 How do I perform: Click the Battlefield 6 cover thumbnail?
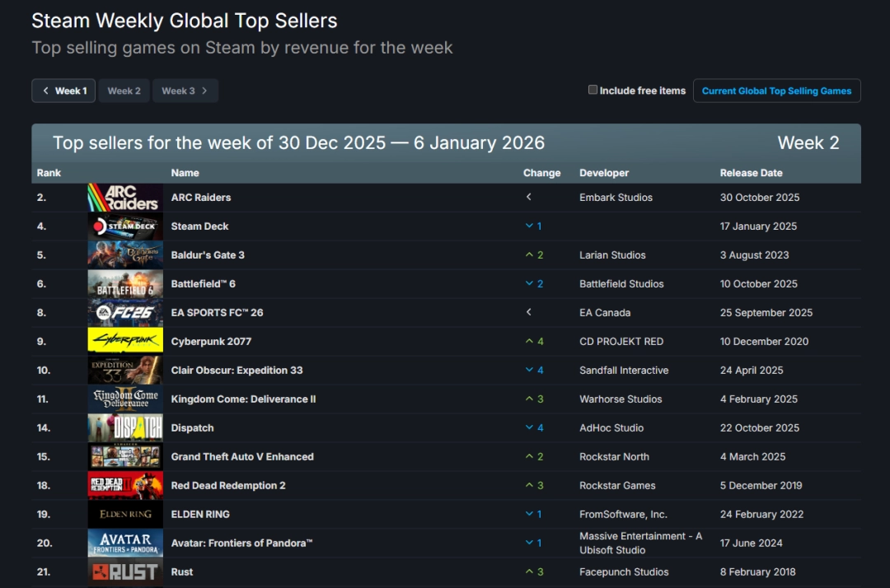pos(125,284)
